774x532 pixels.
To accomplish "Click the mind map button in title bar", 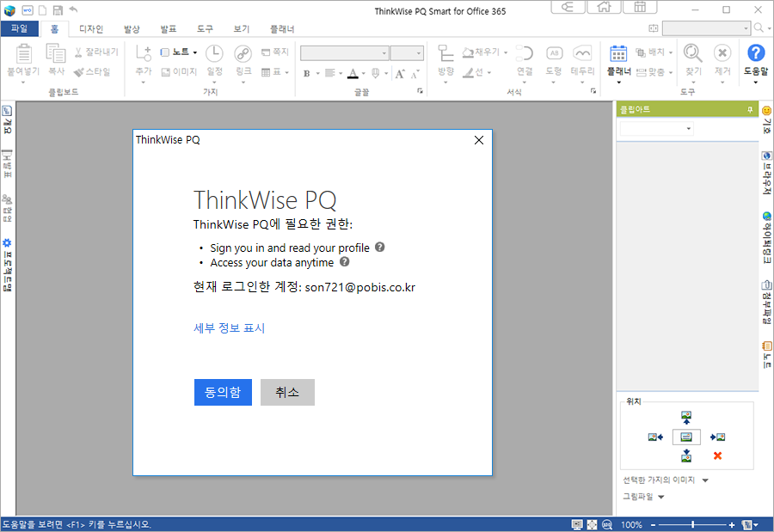I will click(x=568, y=7).
